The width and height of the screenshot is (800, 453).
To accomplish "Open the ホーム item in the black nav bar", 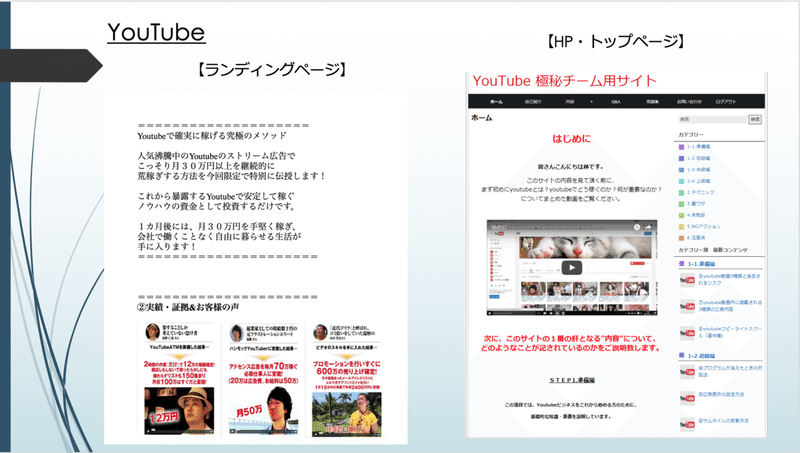I will [496, 102].
